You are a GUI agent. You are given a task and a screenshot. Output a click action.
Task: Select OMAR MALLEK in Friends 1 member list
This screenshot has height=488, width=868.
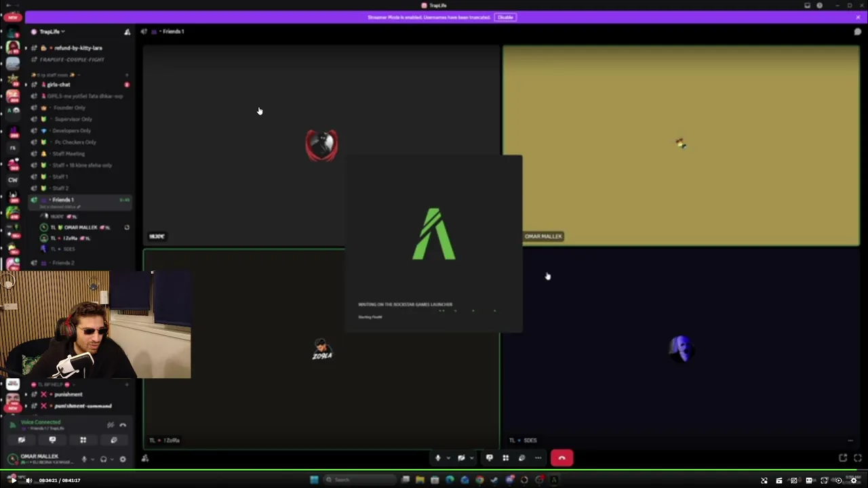click(x=80, y=228)
